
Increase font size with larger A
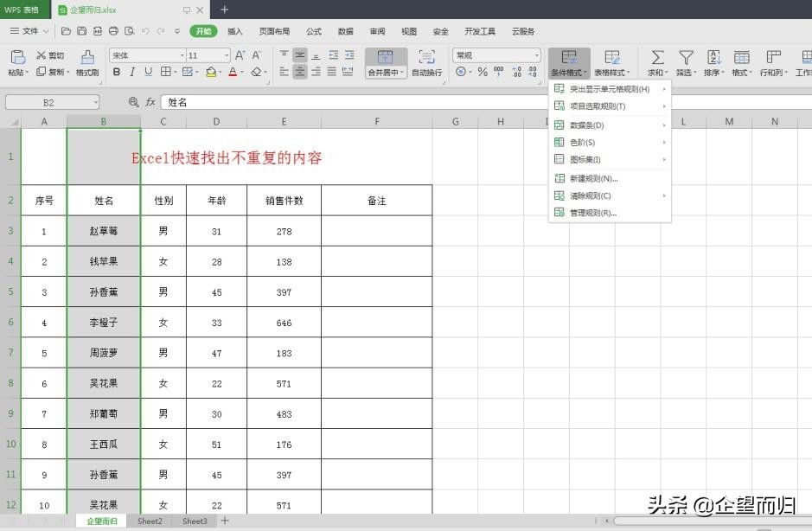coord(240,55)
